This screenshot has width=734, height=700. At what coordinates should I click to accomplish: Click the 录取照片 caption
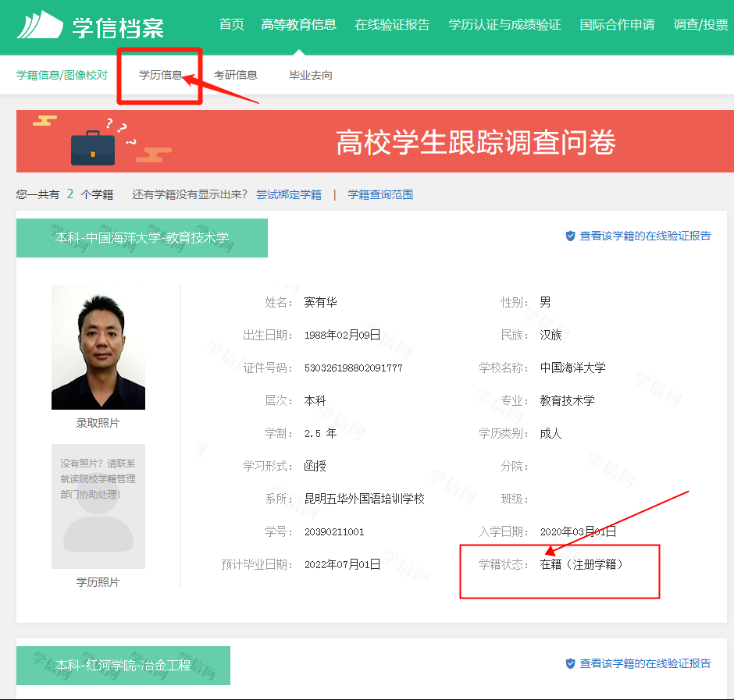click(x=98, y=423)
